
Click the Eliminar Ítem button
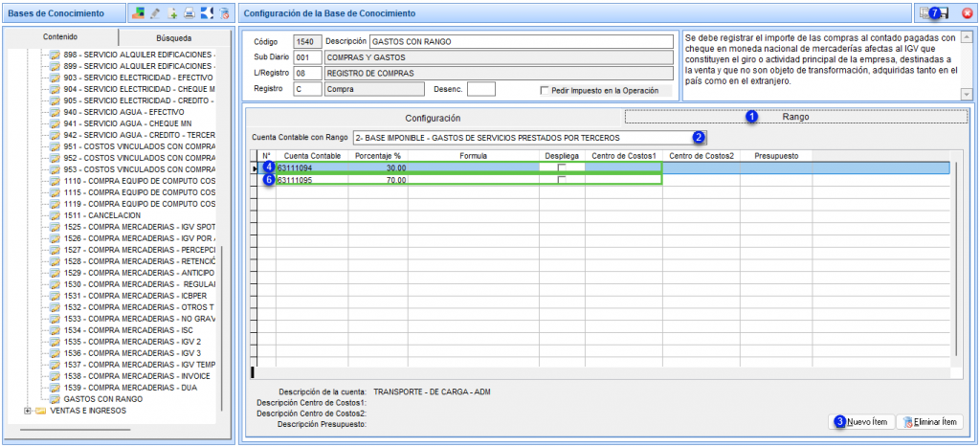click(x=929, y=422)
